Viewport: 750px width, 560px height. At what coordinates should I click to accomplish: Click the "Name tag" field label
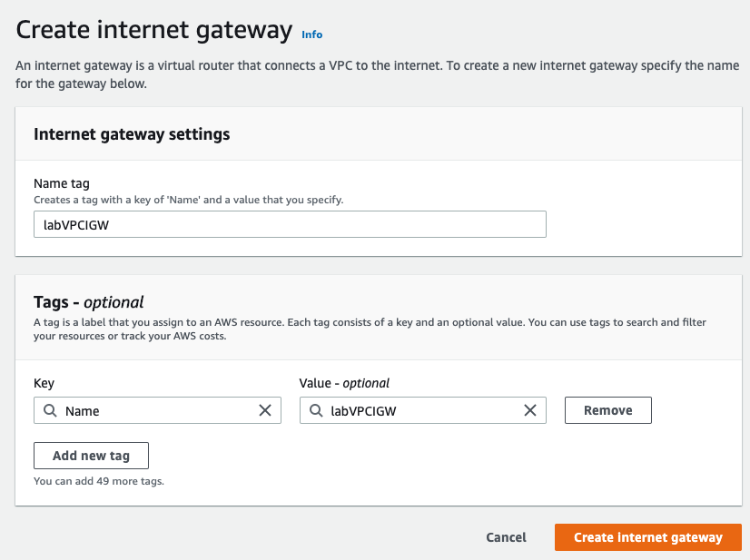[62, 183]
